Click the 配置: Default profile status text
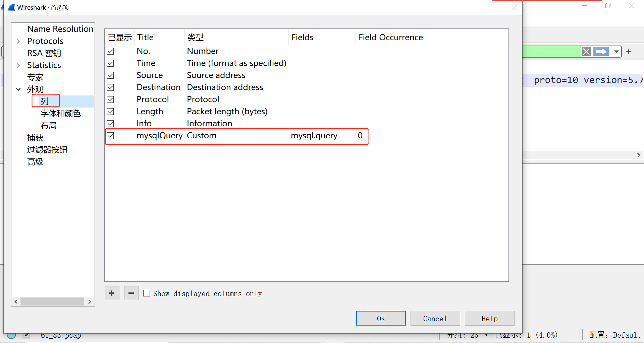 (x=615, y=335)
